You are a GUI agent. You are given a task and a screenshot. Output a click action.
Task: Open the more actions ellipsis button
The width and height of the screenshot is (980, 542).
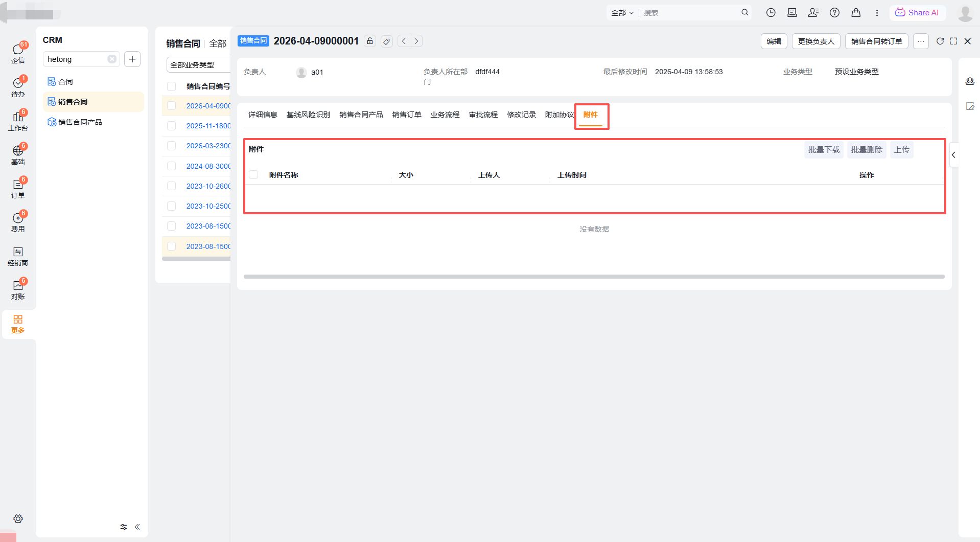[x=921, y=41]
